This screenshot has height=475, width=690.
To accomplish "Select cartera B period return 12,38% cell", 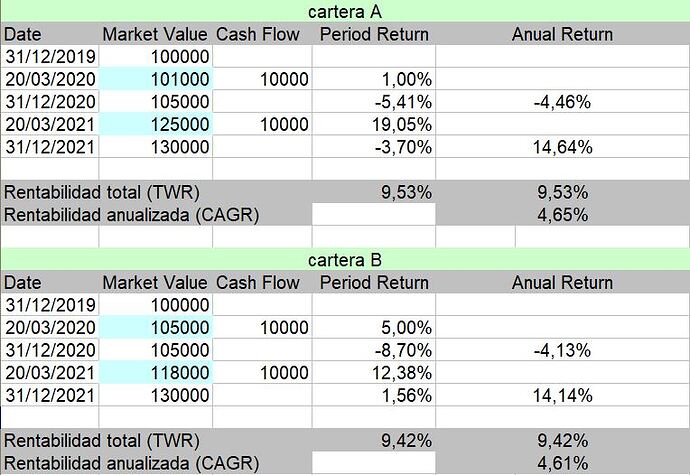I will [374, 372].
